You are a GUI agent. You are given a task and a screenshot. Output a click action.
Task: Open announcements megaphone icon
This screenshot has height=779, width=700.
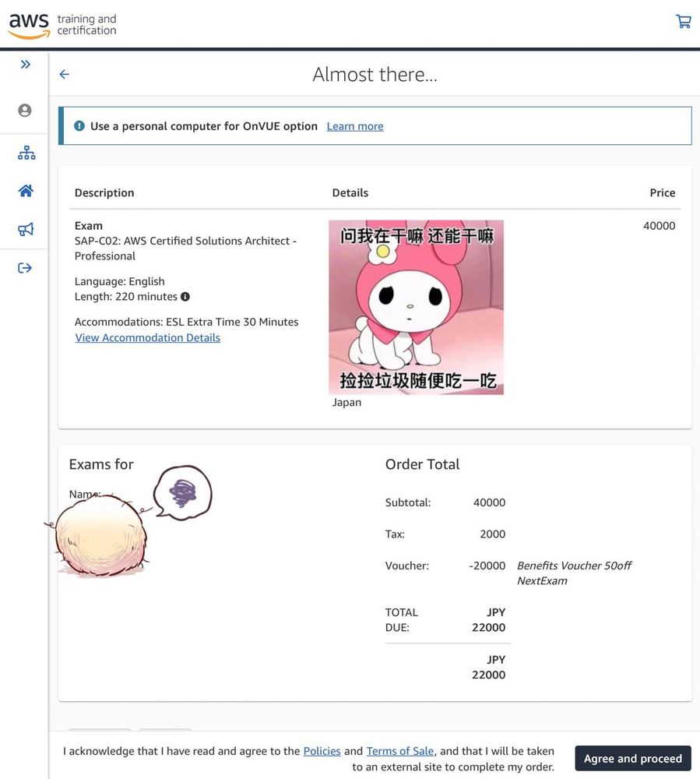pyautogui.click(x=26, y=229)
